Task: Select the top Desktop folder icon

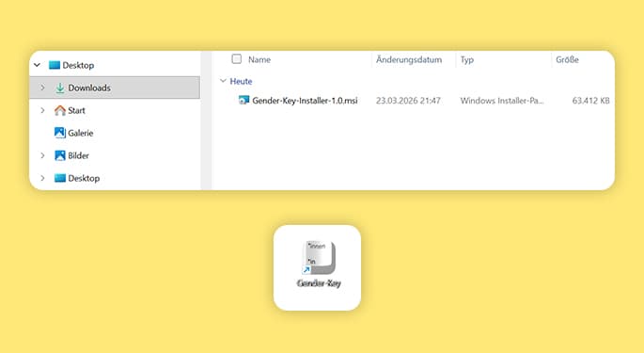Action: (55, 65)
